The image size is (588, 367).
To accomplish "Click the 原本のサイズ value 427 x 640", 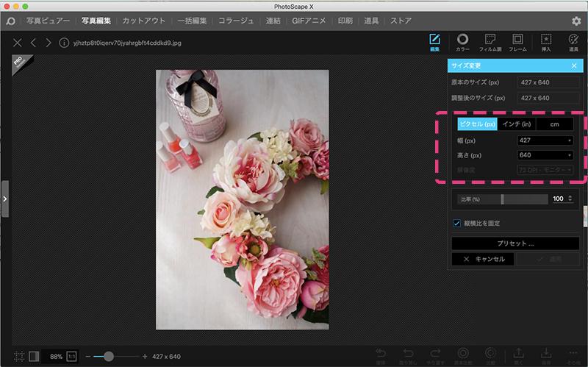I will click(x=548, y=82).
